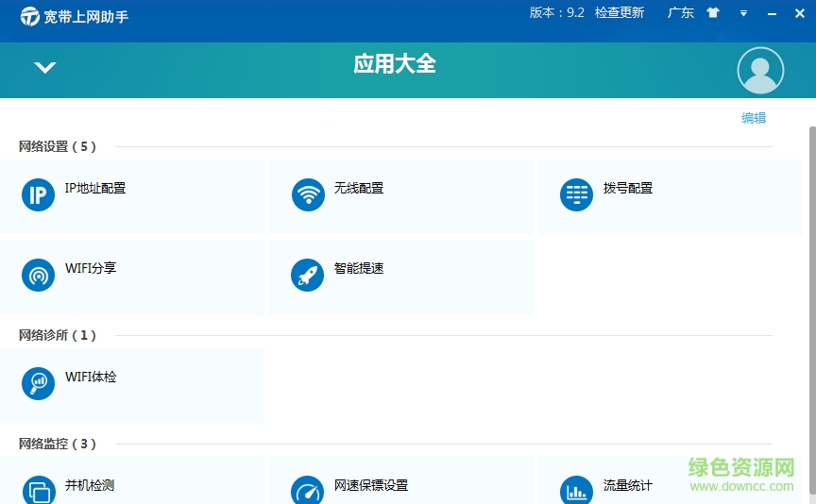This screenshot has height=504, width=816.
Task: Click the WIFI体检 label
Action: pos(91,378)
